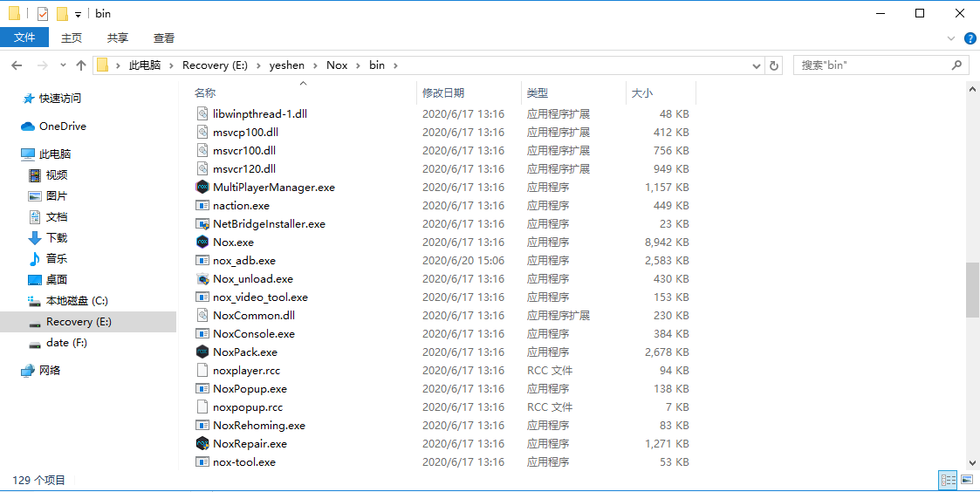980x492 pixels.
Task: Select the nox-tool.exe file name
Action: coord(244,462)
